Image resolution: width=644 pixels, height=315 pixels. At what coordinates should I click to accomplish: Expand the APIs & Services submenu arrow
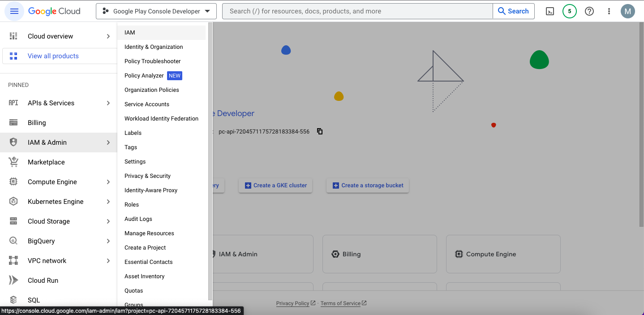(108, 103)
